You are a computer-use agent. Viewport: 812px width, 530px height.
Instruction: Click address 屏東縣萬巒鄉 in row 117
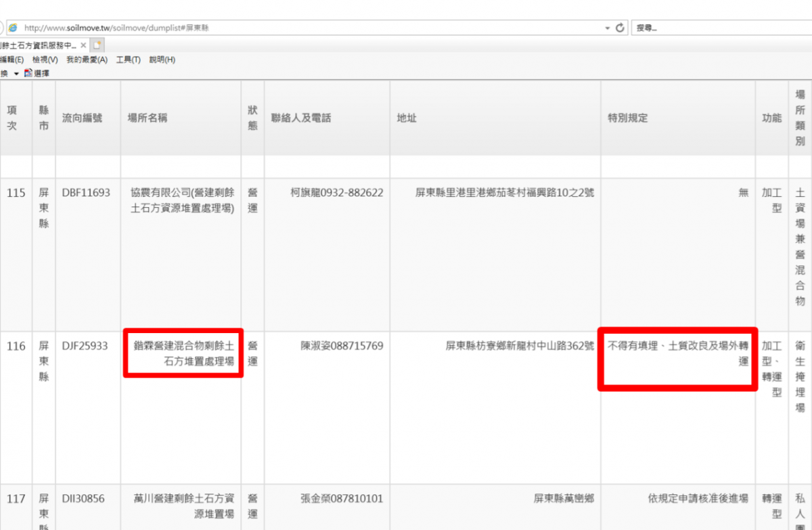(x=564, y=499)
